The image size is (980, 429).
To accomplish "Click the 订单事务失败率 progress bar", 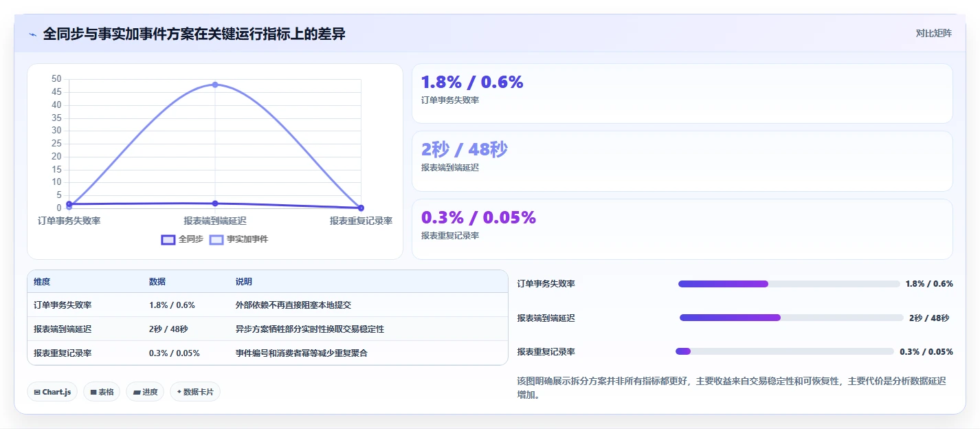I will click(x=789, y=284).
